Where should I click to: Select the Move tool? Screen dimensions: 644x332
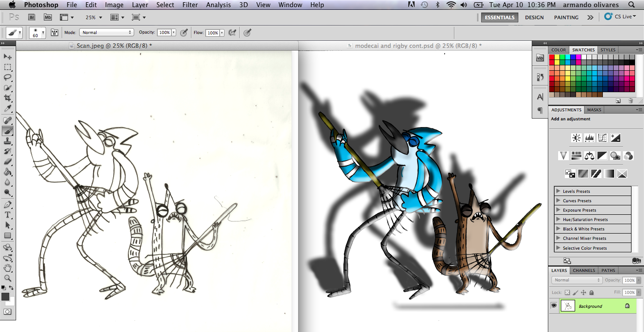pos(8,56)
